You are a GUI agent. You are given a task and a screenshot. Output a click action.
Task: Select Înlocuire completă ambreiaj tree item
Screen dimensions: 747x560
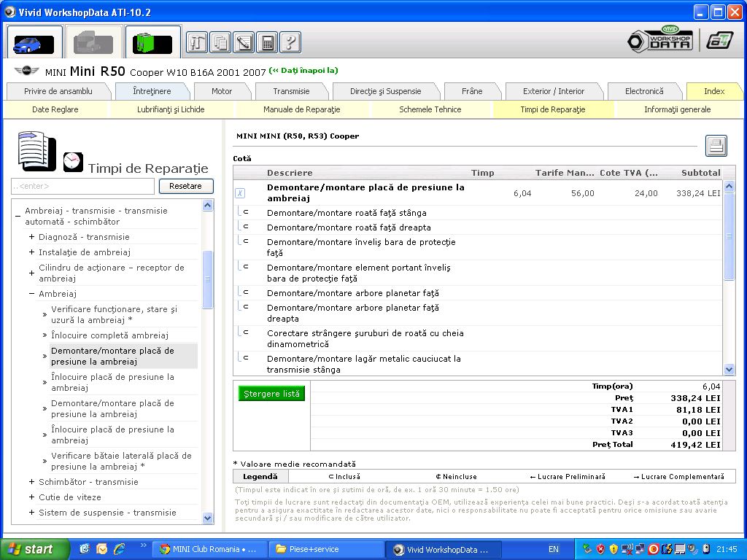tap(109, 335)
